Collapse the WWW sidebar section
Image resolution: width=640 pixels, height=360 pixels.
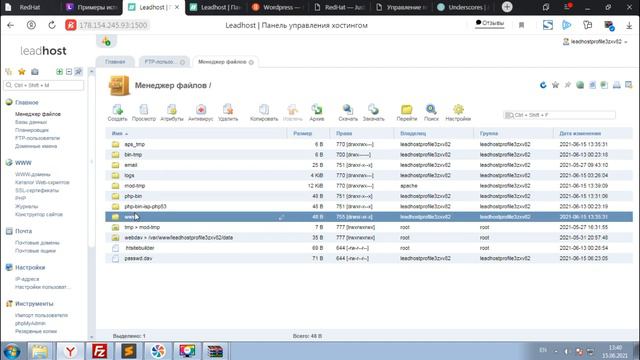click(x=23, y=162)
